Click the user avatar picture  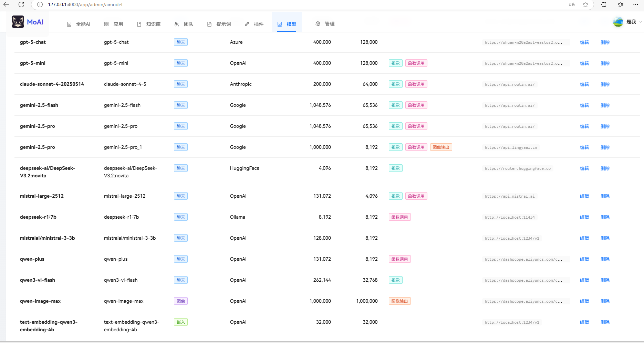pos(618,22)
